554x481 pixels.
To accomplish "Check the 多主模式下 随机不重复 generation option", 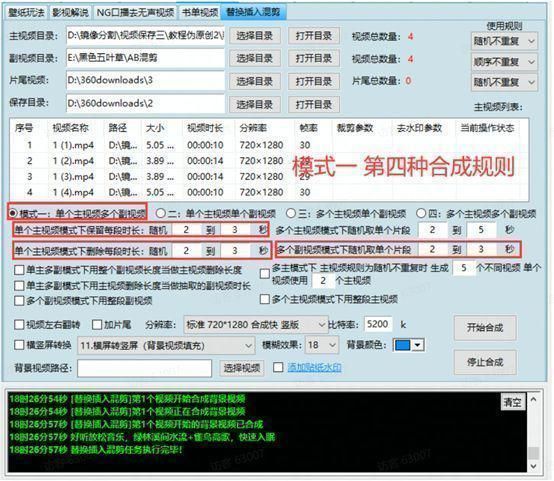I will pyautogui.click(x=265, y=274).
